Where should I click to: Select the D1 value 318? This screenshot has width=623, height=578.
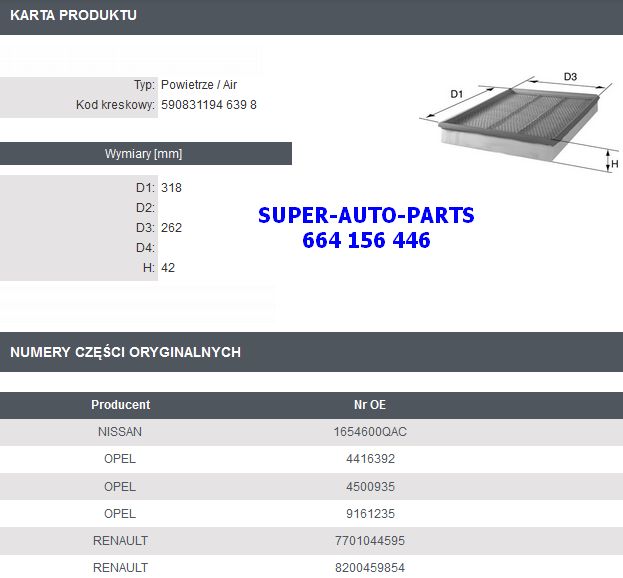coord(171,188)
